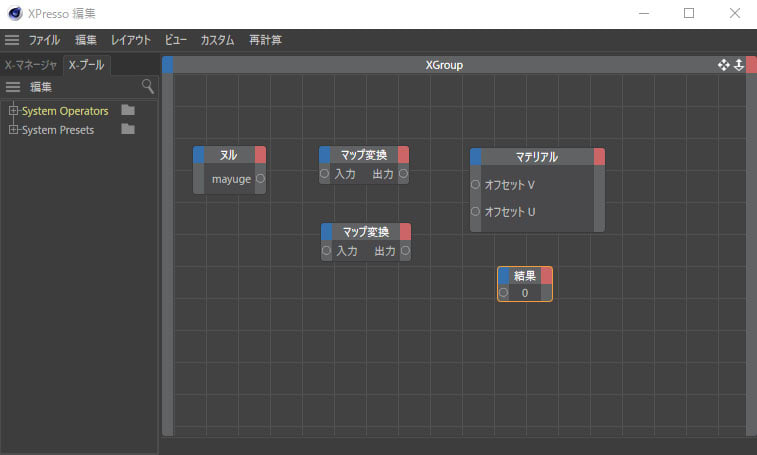Viewport: 757px width, 455px height.
Task: Open the ビュー menu
Action: [x=175, y=40]
